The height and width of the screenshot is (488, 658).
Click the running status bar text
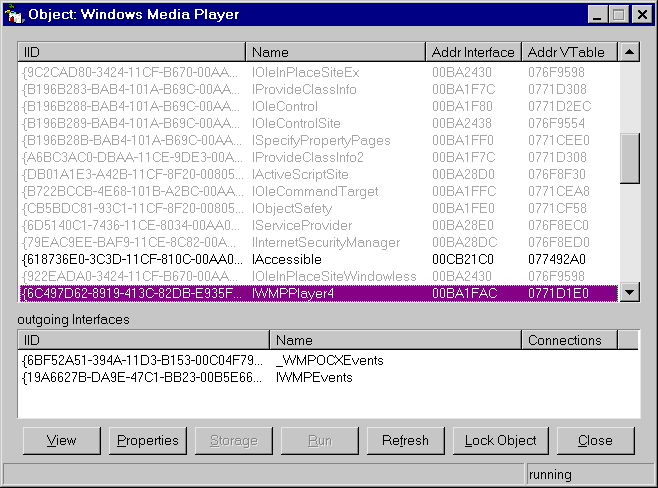coord(550,475)
